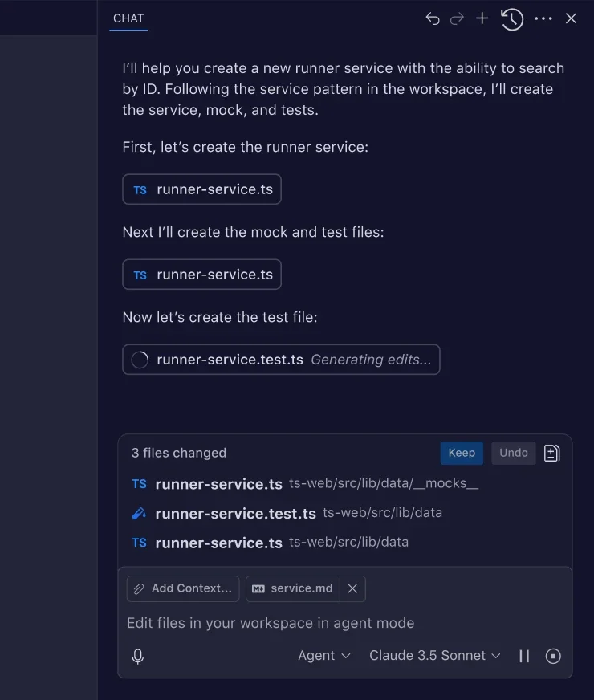Start a new chat session
The width and height of the screenshot is (594, 700).
pyautogui.click(x=482, y=18)
